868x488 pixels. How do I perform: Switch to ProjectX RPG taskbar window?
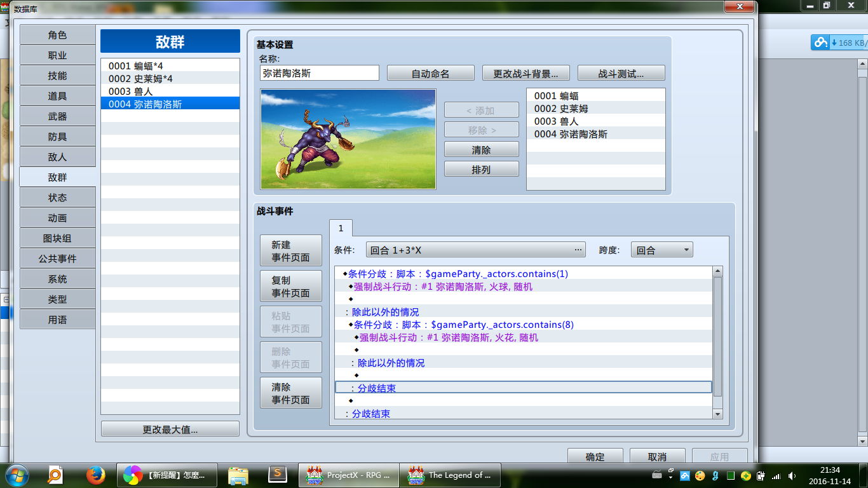coord(348,475)
